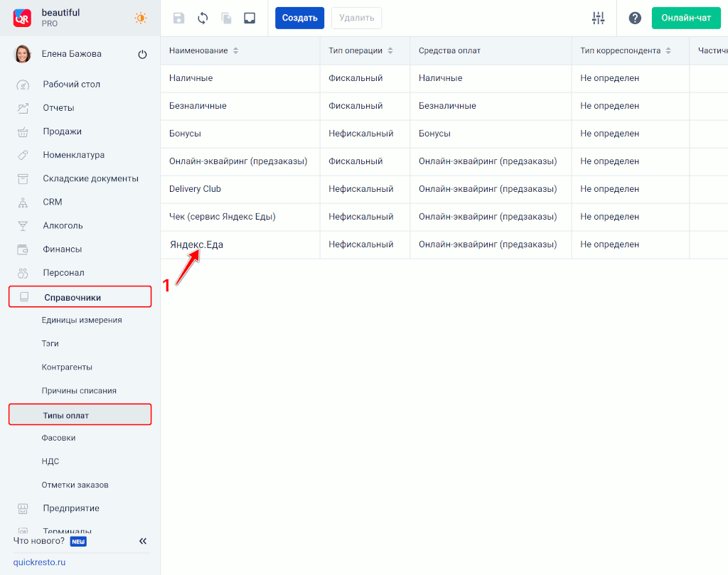Click the Номенклатура tag icon
The image size is (728, 575).
coord(23,155)
